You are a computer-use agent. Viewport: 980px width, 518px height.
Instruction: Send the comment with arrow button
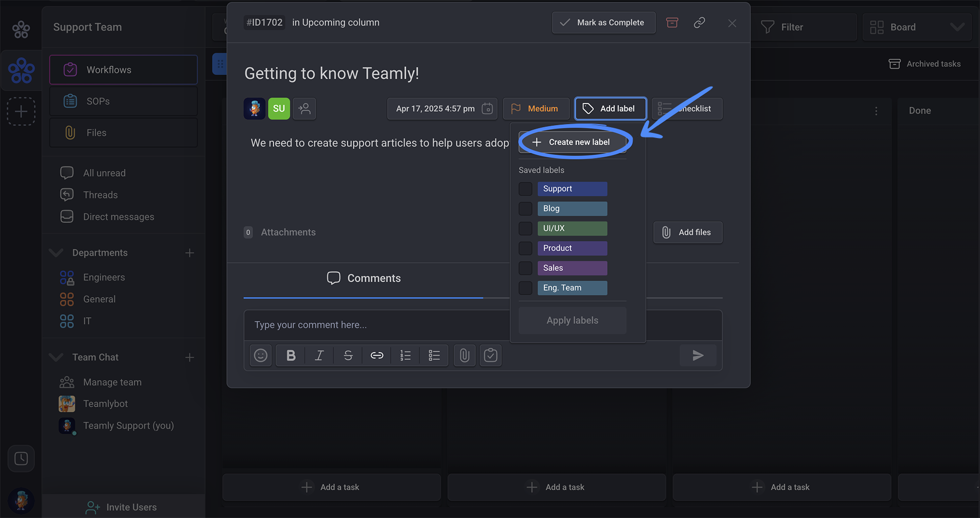698,355
